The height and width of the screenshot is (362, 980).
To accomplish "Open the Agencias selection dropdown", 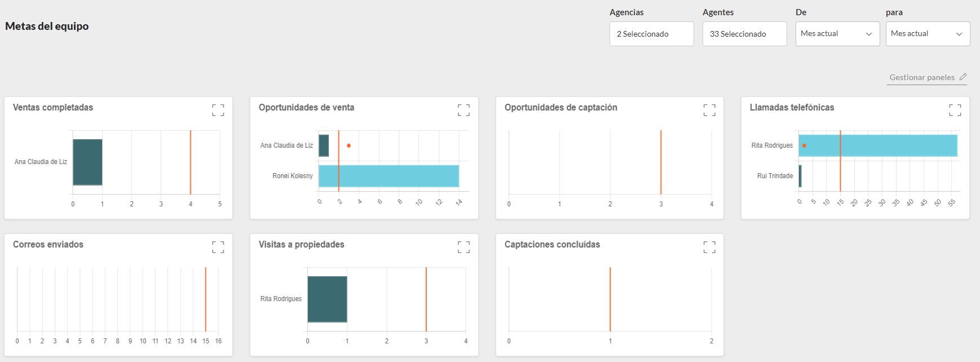I will [651, 34].
